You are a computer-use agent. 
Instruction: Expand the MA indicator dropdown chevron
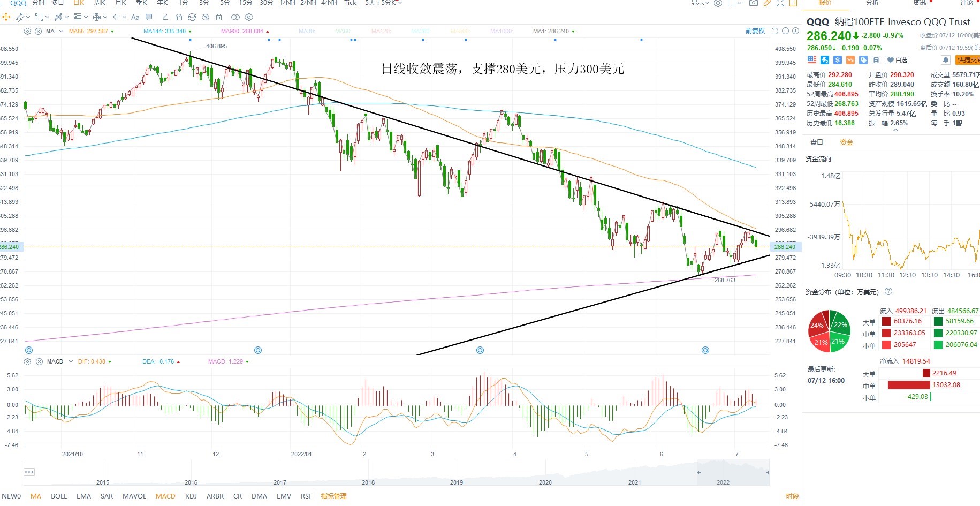[x=61, y=31]
